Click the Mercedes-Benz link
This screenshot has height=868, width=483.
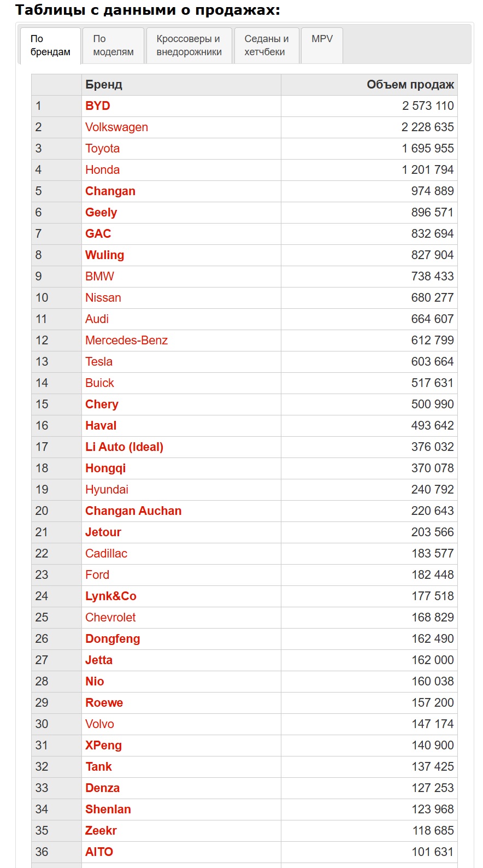(x=126, y=341)
